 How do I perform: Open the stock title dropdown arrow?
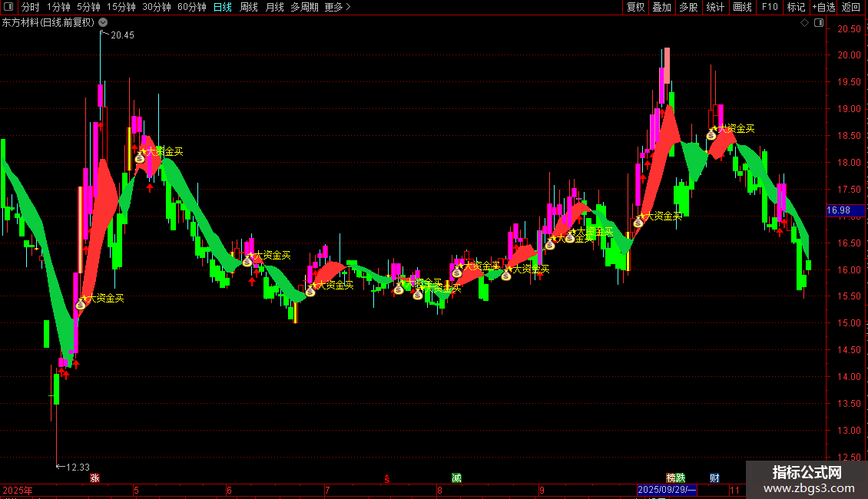pos(103,23)
